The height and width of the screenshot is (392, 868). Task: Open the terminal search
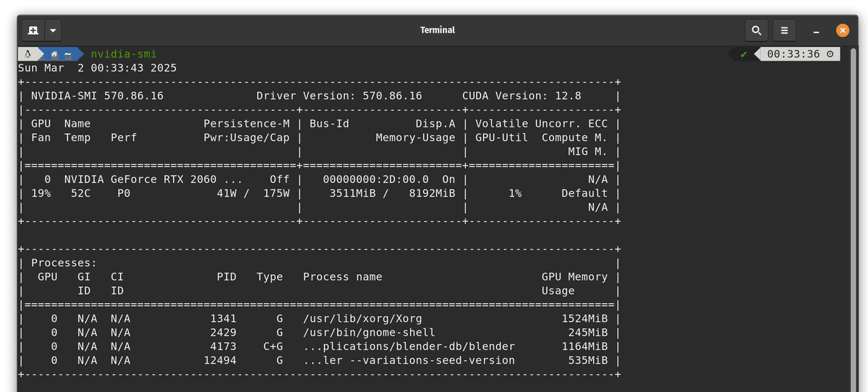click(x=756, y=30)
